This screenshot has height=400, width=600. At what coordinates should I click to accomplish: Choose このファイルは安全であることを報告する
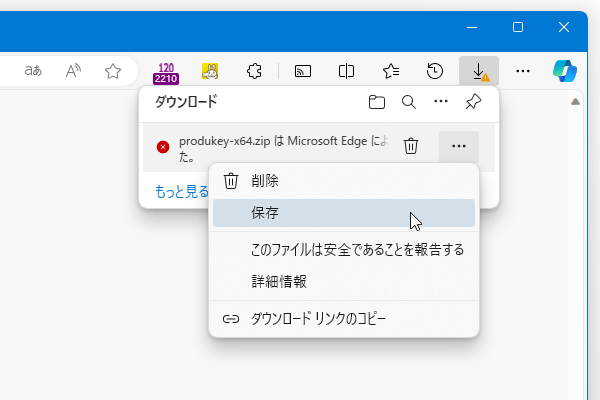coord(344,250)
